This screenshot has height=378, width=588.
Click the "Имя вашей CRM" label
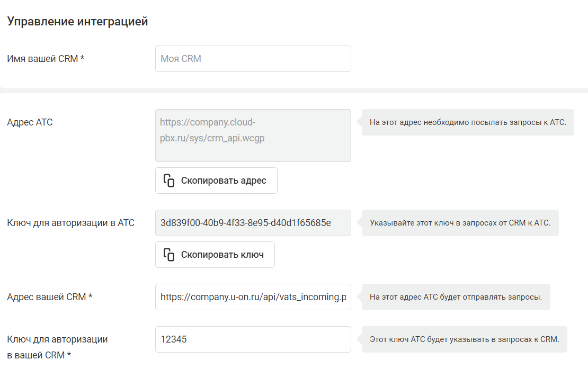[x=42, y=59]
